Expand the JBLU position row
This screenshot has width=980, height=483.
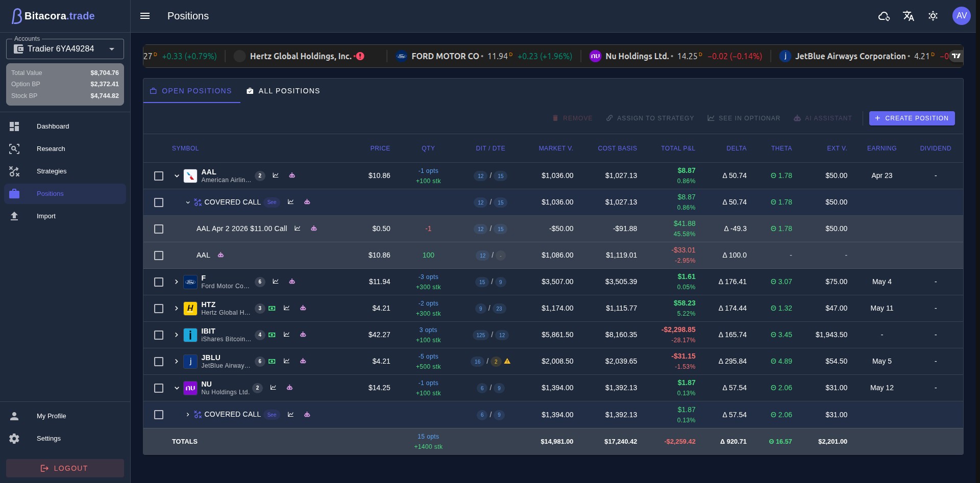point(177,361)
